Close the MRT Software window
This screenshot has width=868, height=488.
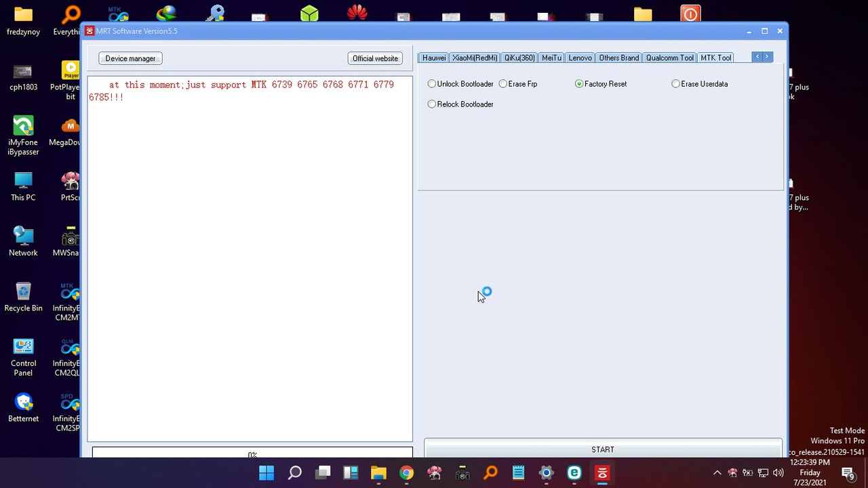point(780,31)
